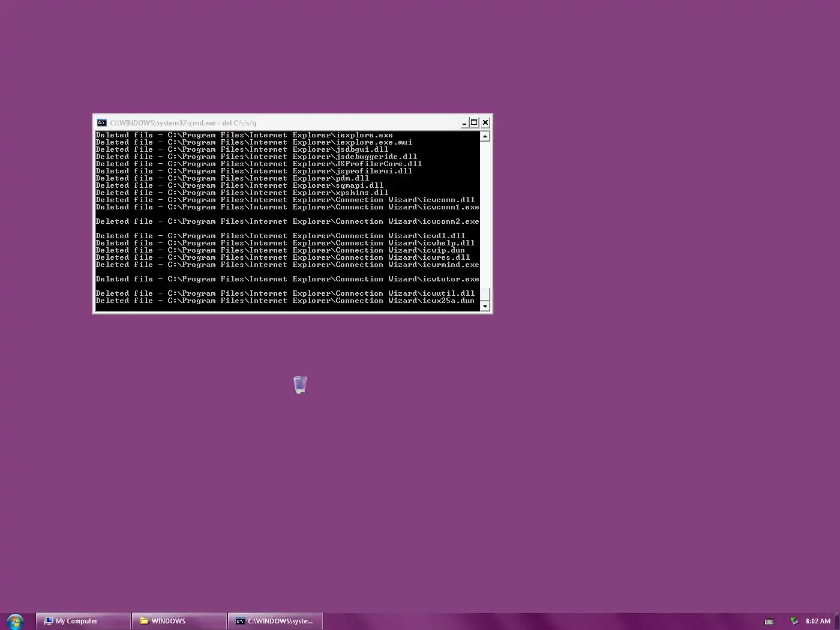The height and width of the screenshot is (630, 840).
Task: Open the Recycle Bin desktop icon
Action: [x=300, y=385]
